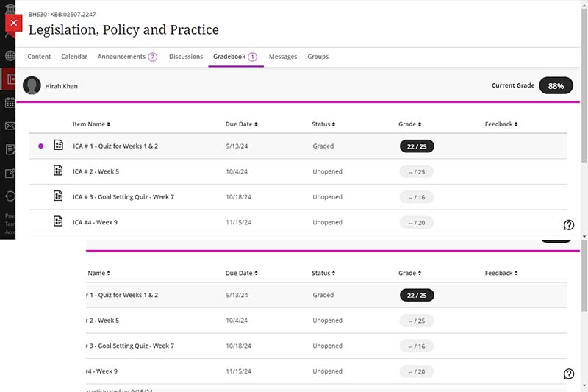588x392 pixels.
Task: Click the 22 / 25 grade pill in lower table
Action: point(417,295)
